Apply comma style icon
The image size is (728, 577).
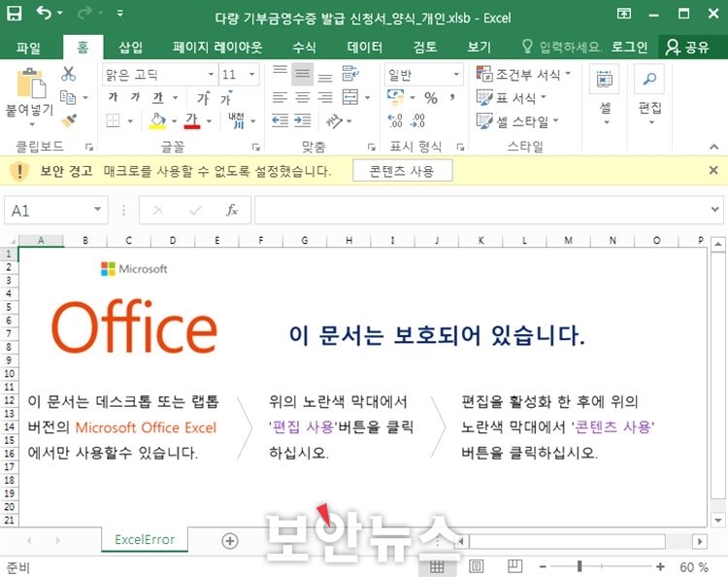coord(451,97)
